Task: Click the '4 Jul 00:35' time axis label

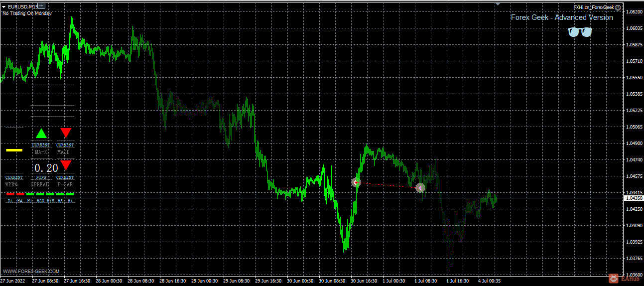Action: coord(489,281)
